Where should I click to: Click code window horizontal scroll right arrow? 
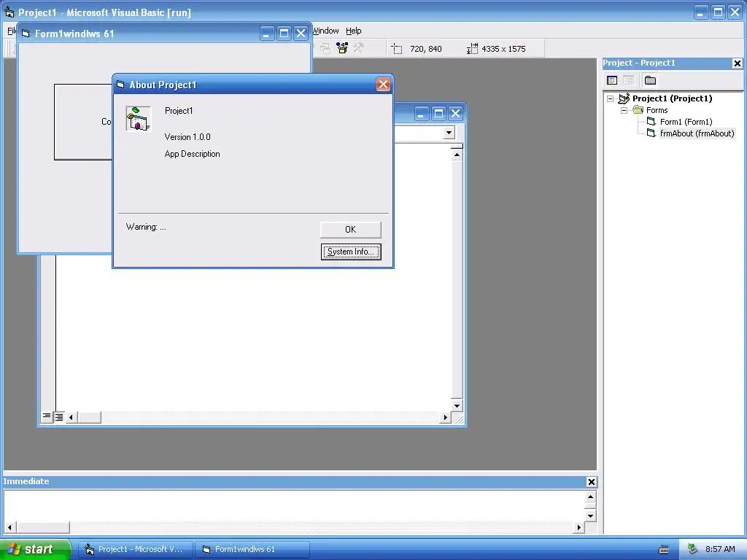click(x=445, y=418)
